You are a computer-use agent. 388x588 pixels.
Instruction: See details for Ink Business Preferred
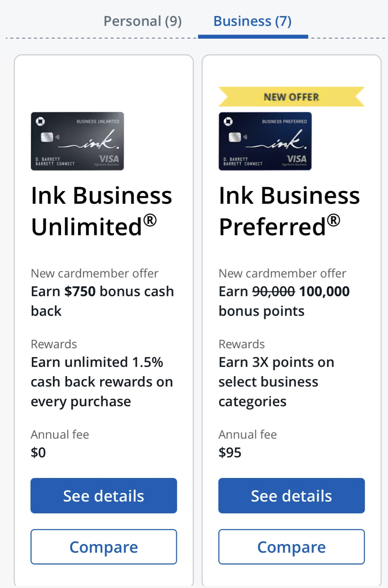pyautogui.click(x=291, y=495)
